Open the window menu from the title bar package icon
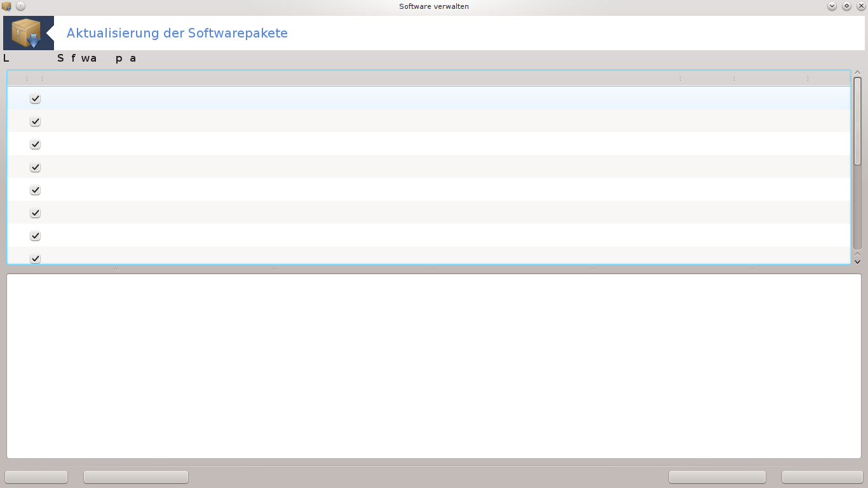 coord(6,6)
